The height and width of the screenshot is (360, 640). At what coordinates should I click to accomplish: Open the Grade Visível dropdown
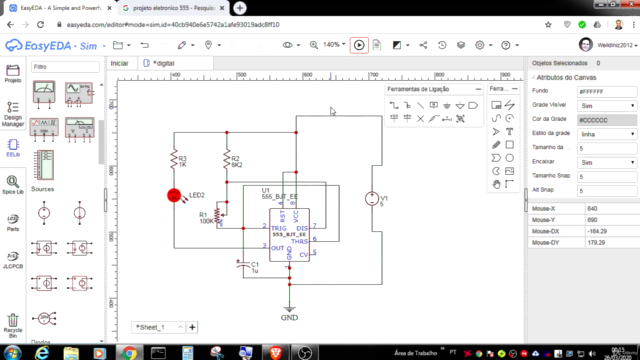pyautogui.click(x=607, y=106)
